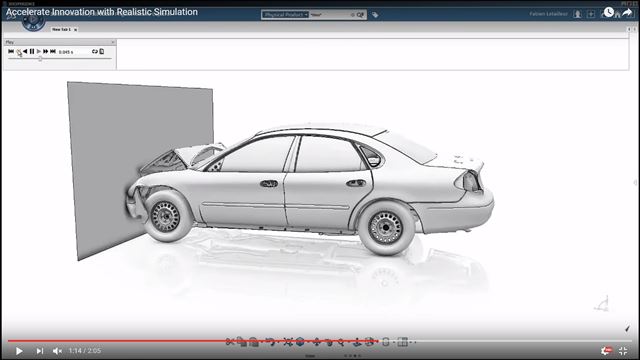
Task: Jump to simulation animation start
Action: pyautogui.click(x=11, y=51)
